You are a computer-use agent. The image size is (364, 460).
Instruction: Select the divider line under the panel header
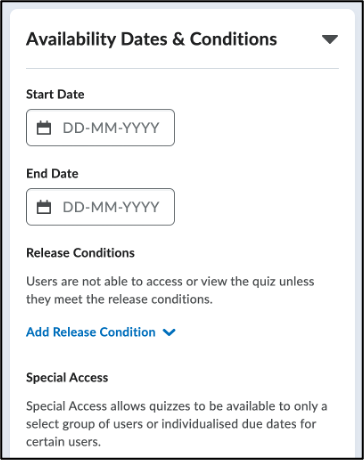click(x=182, y=69)
